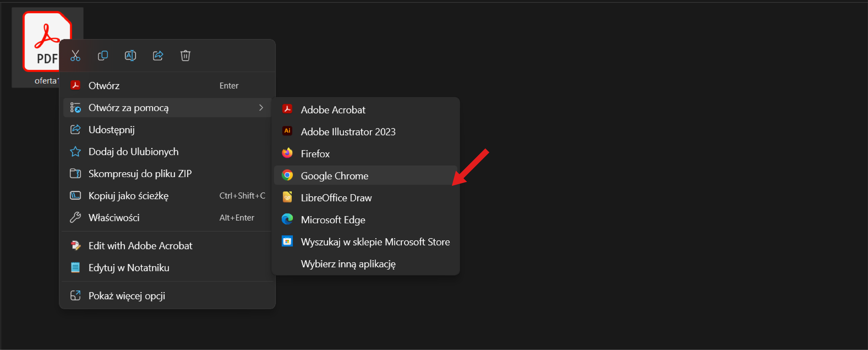Expand Pokaż więcej opcji menu
Image resolution: width=868 pixels, height=350 pixels.
tap(126, 296)
